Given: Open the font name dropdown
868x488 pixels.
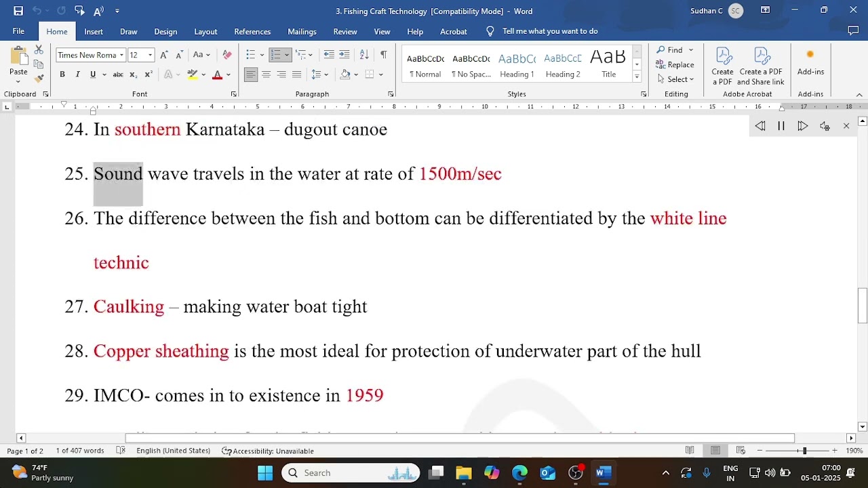Looking at the screenshot, I should coord(121,55).
